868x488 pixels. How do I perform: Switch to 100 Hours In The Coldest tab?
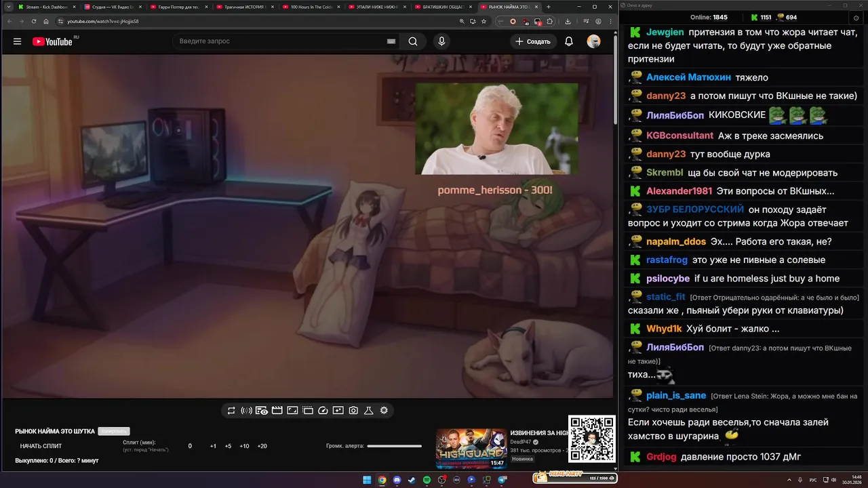click(x=311, y=7)
